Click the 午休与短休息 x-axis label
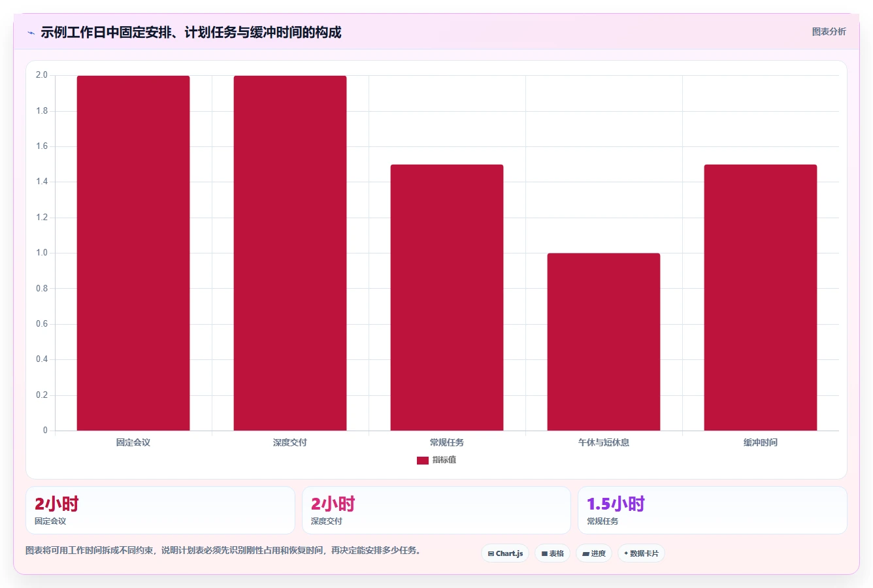873x588 pixels. (x=604, y=442)
